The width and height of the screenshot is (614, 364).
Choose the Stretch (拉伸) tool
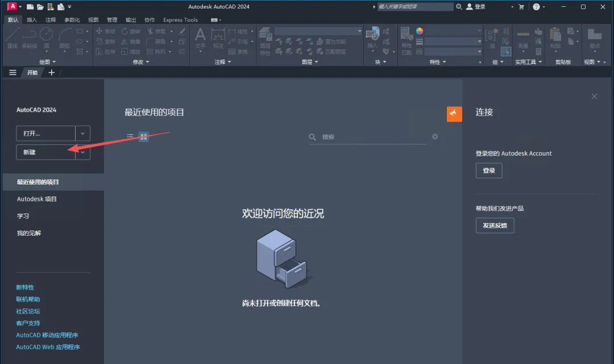[x=106, y=52]
